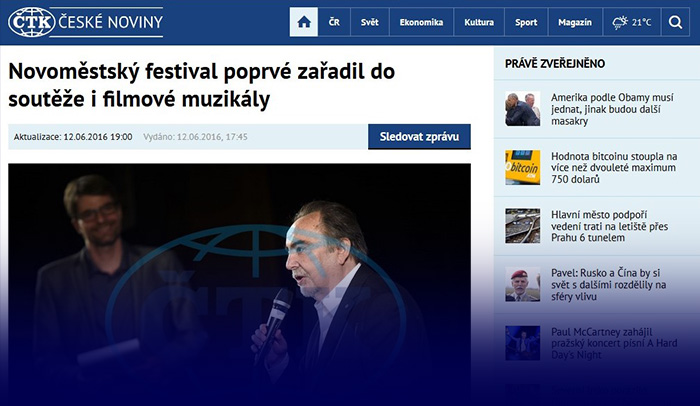Open the Pavel article thumbnail
Screen dimensions: 700x406
(522, 285)
